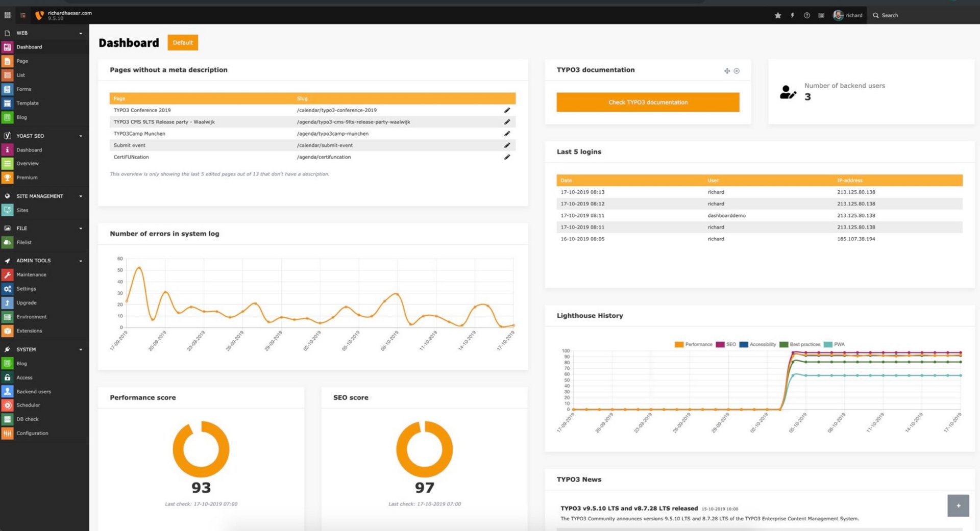The width and height of the screenshot is (980, 531).
Task: Collapse the FILE module group
Action: [44, 229]
